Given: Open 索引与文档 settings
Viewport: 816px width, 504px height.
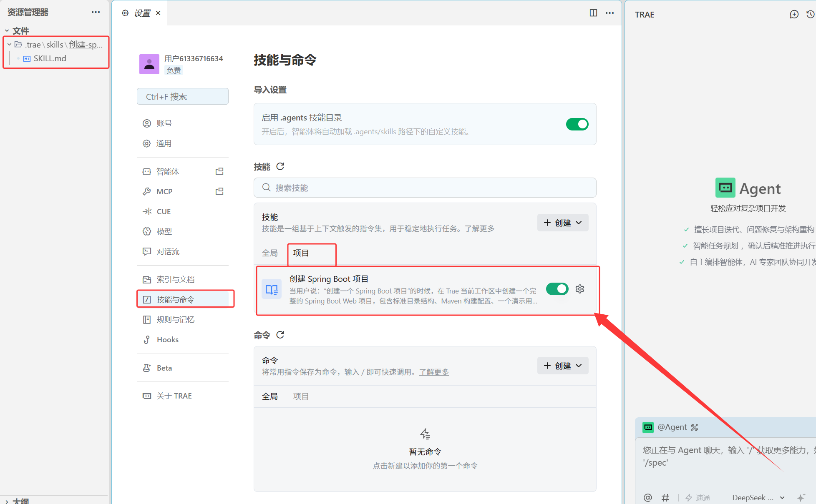Looking at the screenshot, I should pos(182,280).
